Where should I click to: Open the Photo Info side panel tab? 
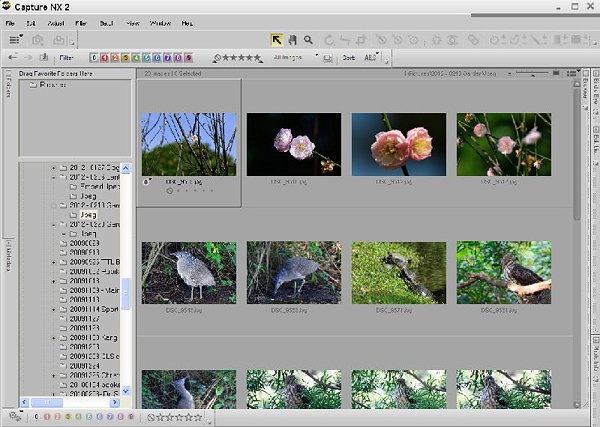(x=596, y=361)
